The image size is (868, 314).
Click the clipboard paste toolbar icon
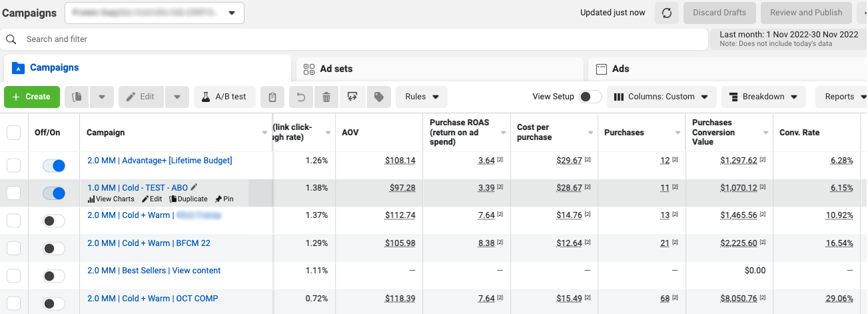coord(272,97)
